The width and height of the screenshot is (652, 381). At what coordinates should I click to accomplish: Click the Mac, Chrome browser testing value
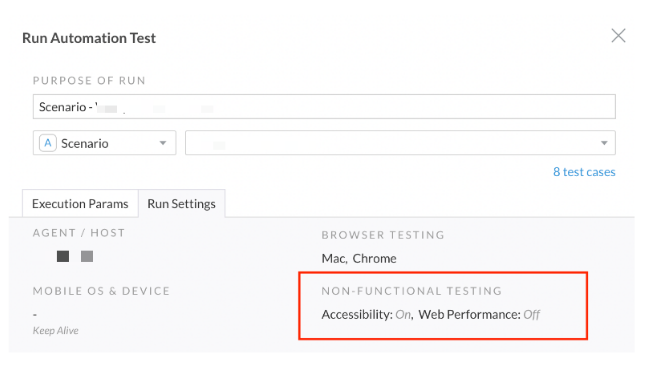point(359,259)
